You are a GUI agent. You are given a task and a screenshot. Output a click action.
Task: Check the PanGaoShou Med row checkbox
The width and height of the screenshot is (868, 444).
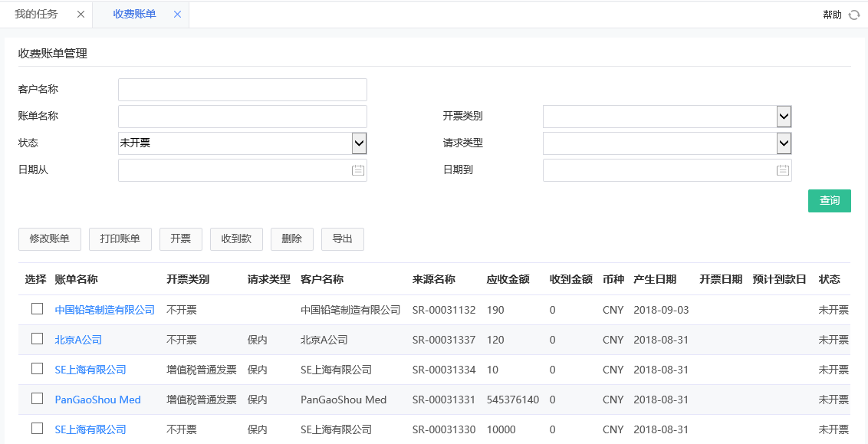[x=36, y=399]
